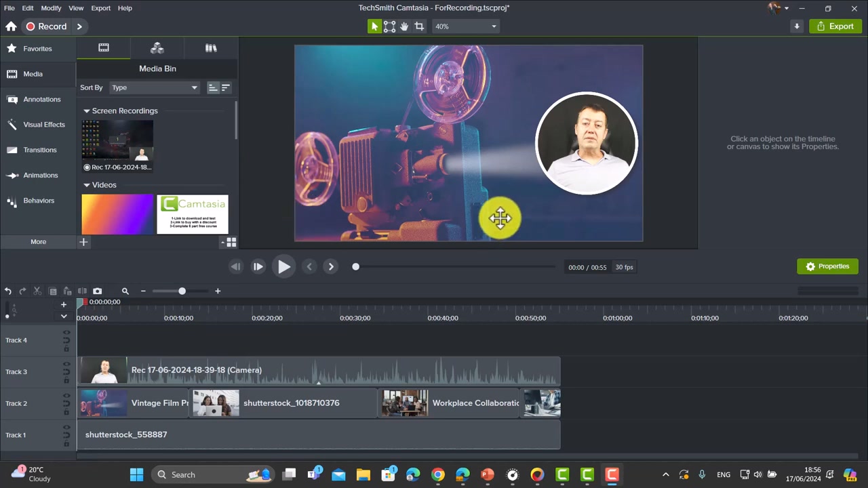
Task: Collapse the Videos section
Action: [x=87, y=185]
